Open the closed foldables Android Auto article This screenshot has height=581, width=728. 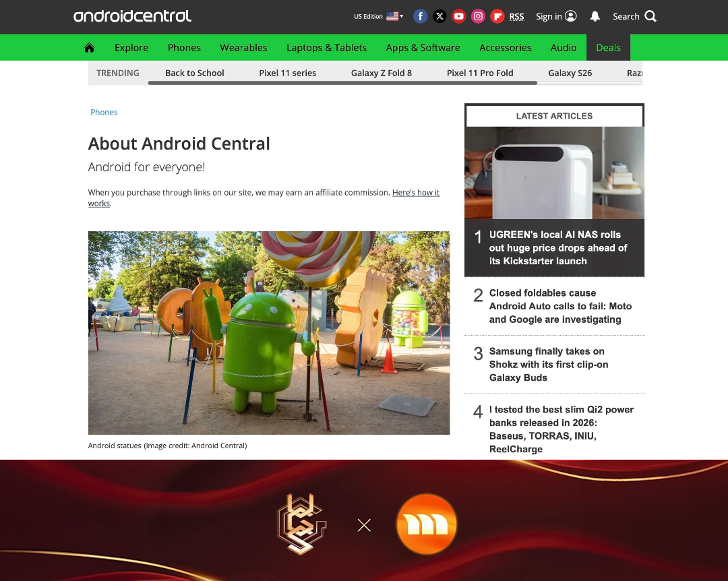coord(560,306)
